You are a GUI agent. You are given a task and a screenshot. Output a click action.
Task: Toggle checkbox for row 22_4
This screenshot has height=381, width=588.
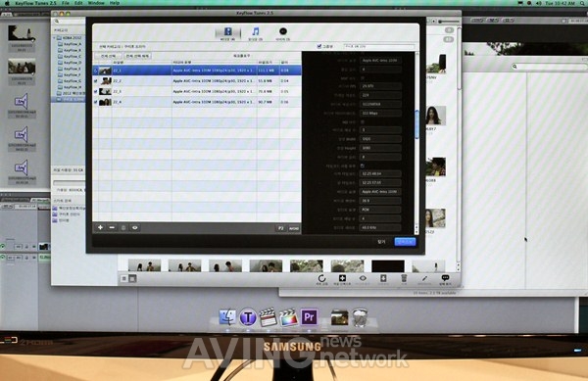(96, 102)
